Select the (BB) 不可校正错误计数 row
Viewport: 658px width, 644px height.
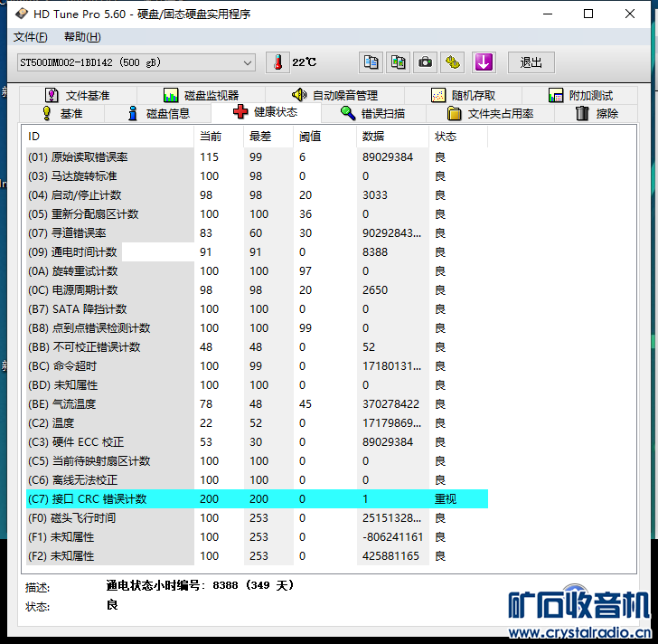pyautogui.click(x=257, y=346)
